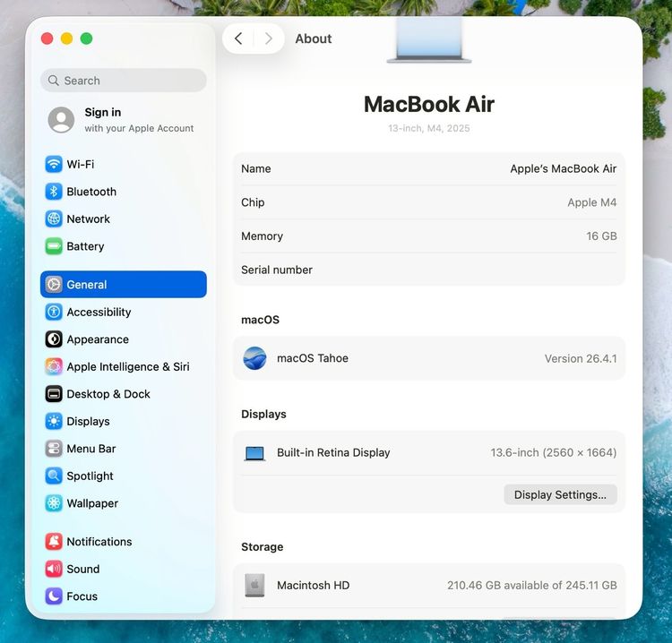Click the 13-inch, M4, 2025 subtitle
The image size is (672, 643).
click(429, 128)
